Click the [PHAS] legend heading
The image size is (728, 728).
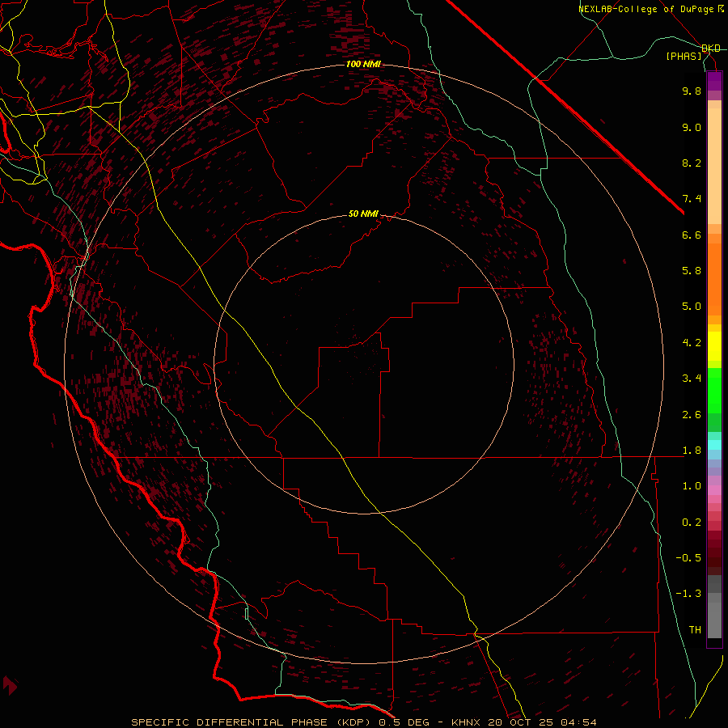pos(684,56)
